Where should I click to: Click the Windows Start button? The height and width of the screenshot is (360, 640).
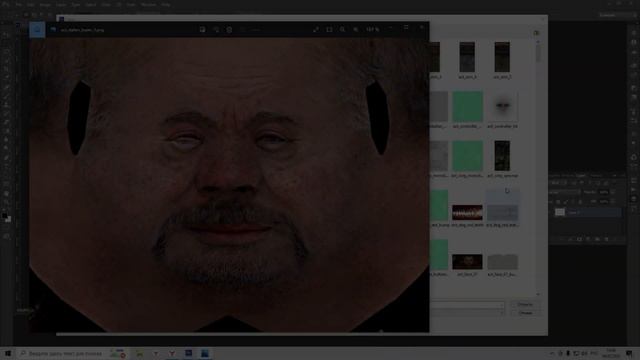pyautogui.click(x=8, y=353)
